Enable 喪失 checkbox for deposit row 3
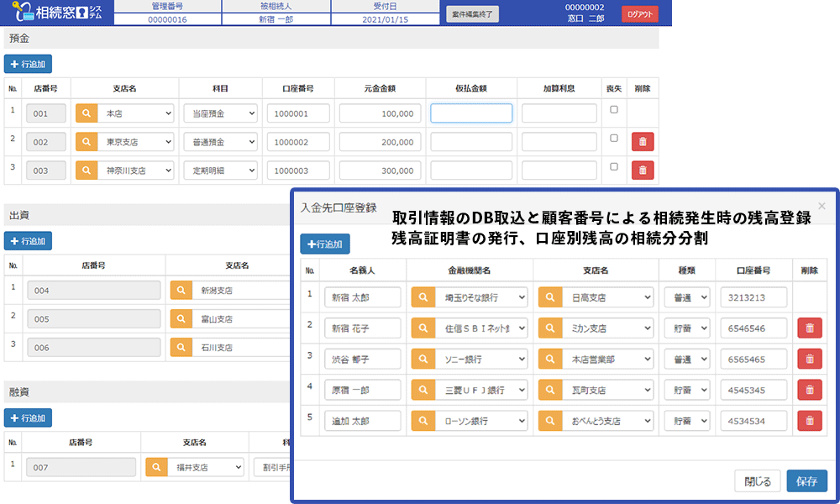 (x=614, y=167)
